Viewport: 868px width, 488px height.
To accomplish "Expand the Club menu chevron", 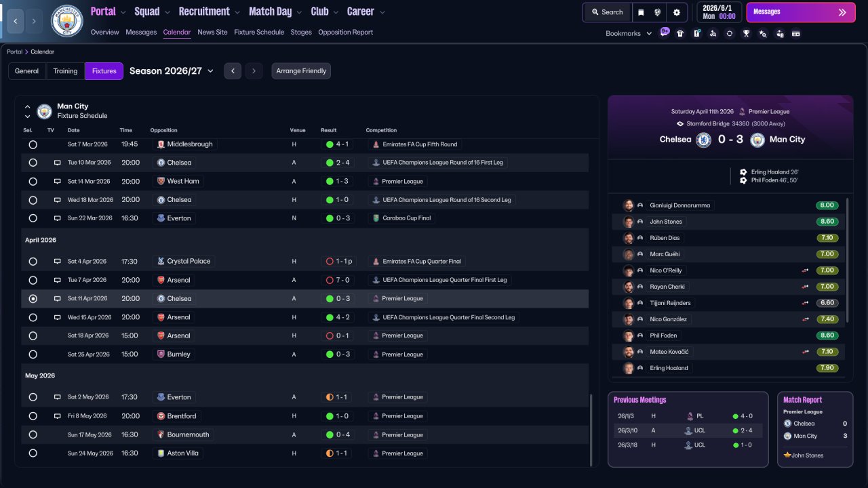I will tap(336, 12).
